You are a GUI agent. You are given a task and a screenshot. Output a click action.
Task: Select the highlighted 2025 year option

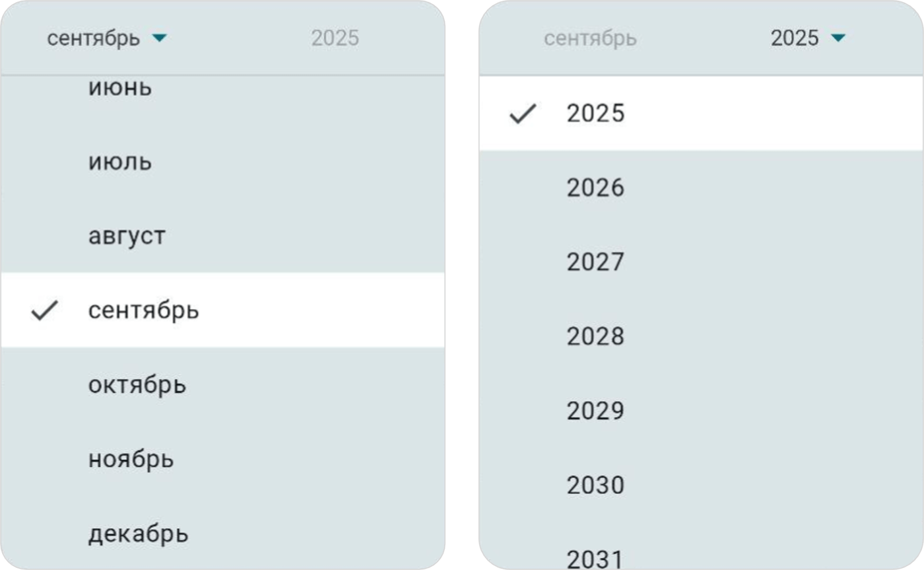pyautogui.click(x=595, y=114)
